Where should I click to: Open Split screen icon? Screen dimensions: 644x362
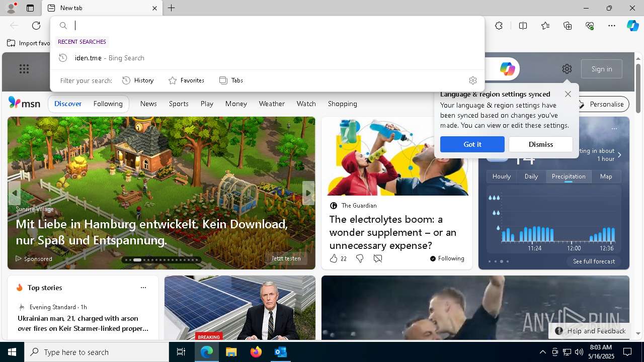pos(523,26)
